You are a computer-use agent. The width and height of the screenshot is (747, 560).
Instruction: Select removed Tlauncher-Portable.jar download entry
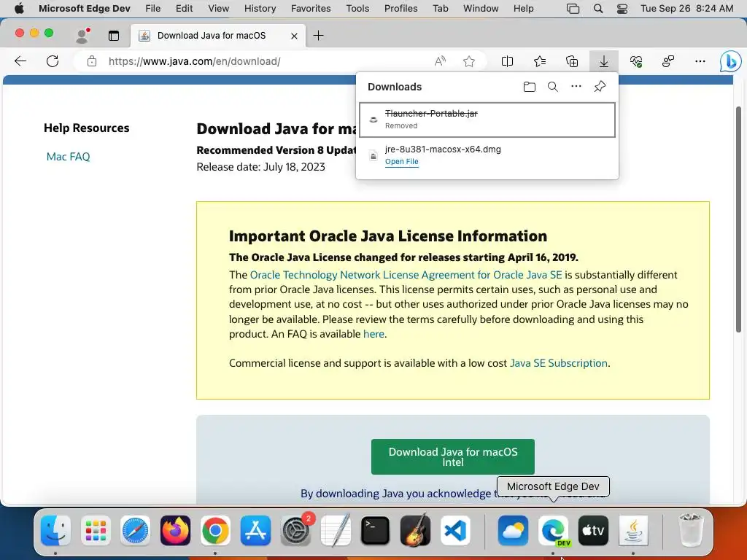coord(487,120)
